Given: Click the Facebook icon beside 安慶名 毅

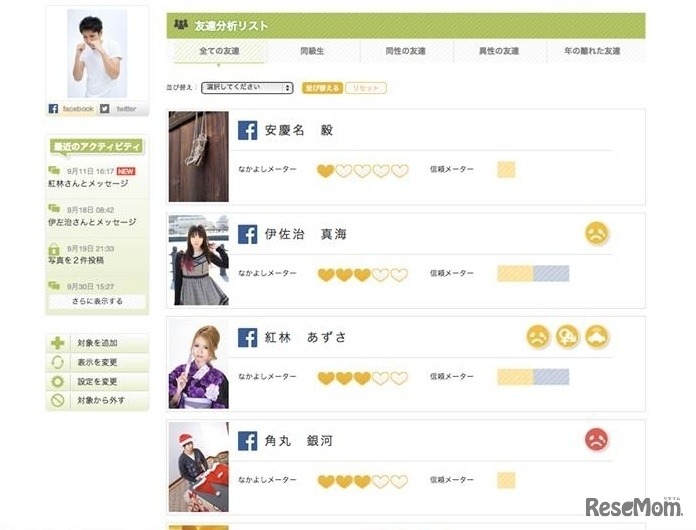Looking at the screenshot, I should [x=247, y=131].
